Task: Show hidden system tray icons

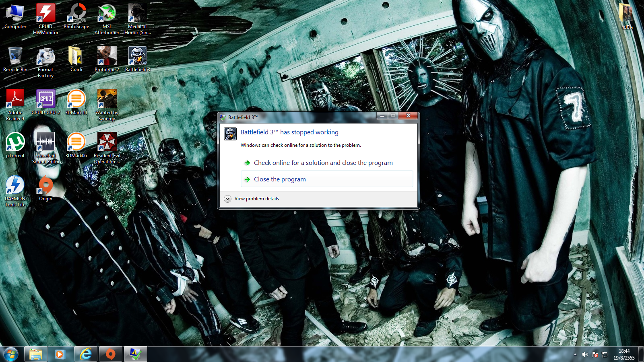Action: click(x=575, y=354)
